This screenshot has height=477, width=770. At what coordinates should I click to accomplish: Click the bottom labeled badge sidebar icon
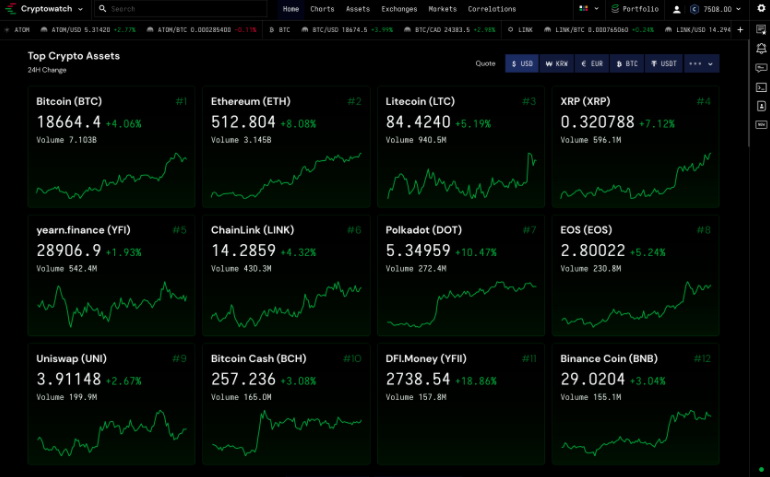[761, 125]
